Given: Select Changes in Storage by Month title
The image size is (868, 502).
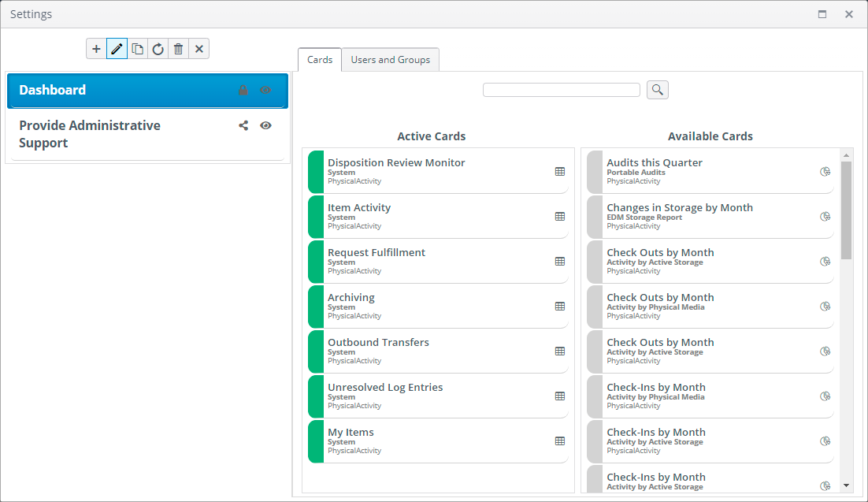Looking at the screenshot, I should pyautogui.click(x=680, y=207).
